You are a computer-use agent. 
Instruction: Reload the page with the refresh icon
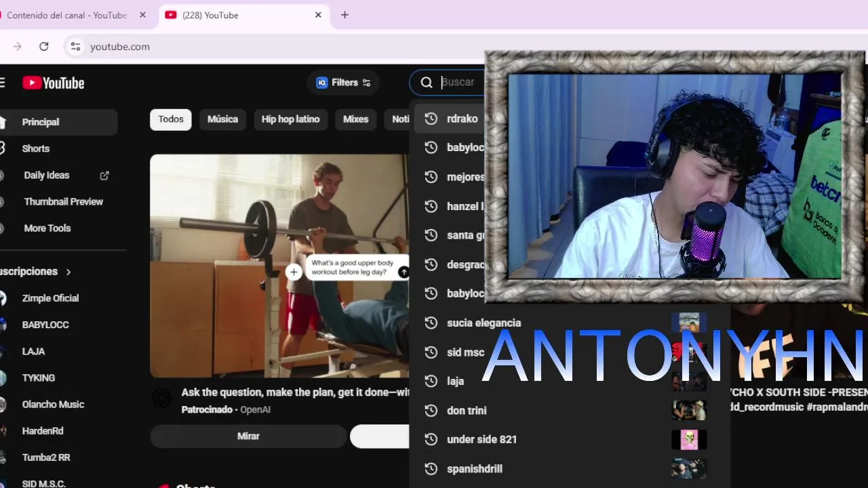coord(44,46)
